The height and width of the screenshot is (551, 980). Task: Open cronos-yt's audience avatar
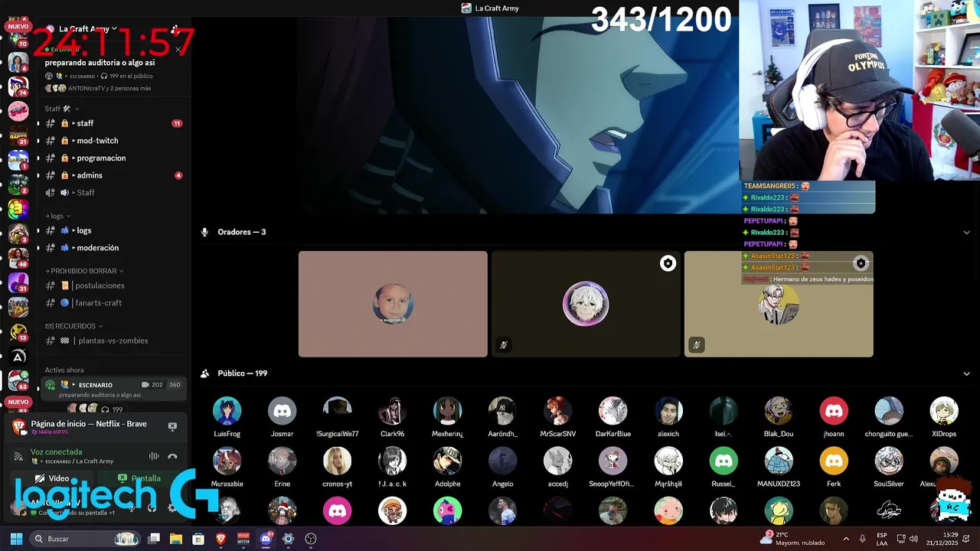(x=337, y=461)
